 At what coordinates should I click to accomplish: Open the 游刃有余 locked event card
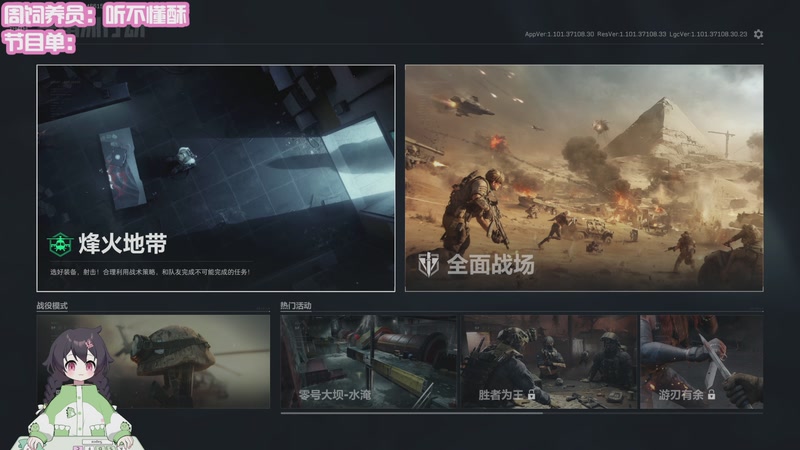(702, 362)
